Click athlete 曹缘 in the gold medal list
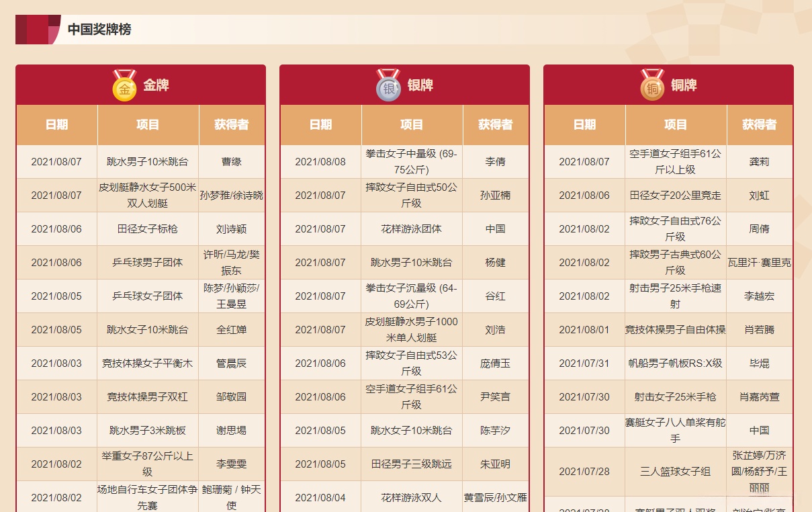Screen dimensions: 812x512 coord(232,161)
